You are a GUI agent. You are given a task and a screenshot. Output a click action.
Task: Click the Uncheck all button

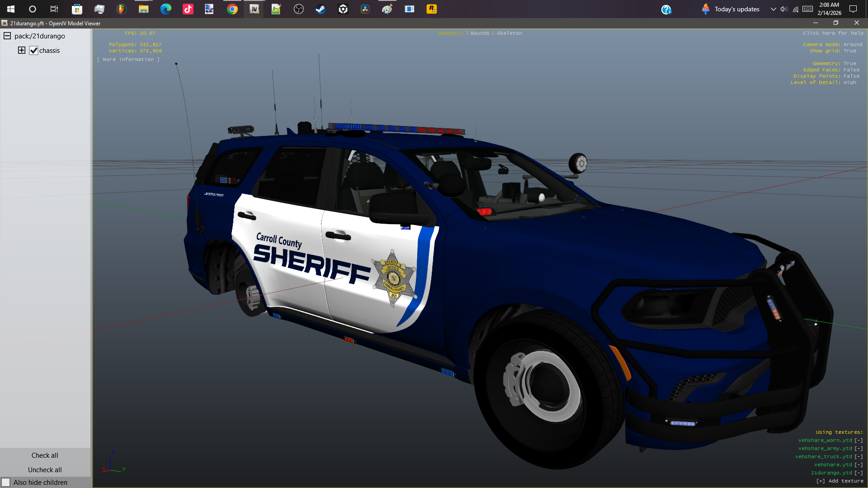[x=45, y=470]
